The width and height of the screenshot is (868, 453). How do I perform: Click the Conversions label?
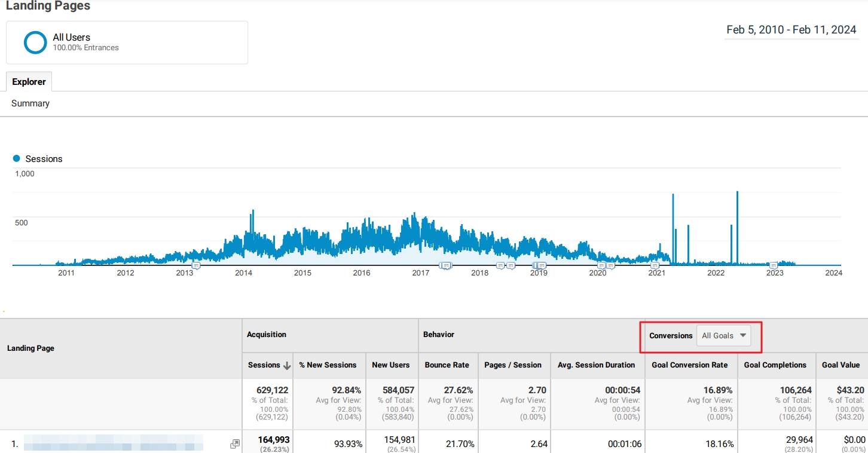pos(671,336)
